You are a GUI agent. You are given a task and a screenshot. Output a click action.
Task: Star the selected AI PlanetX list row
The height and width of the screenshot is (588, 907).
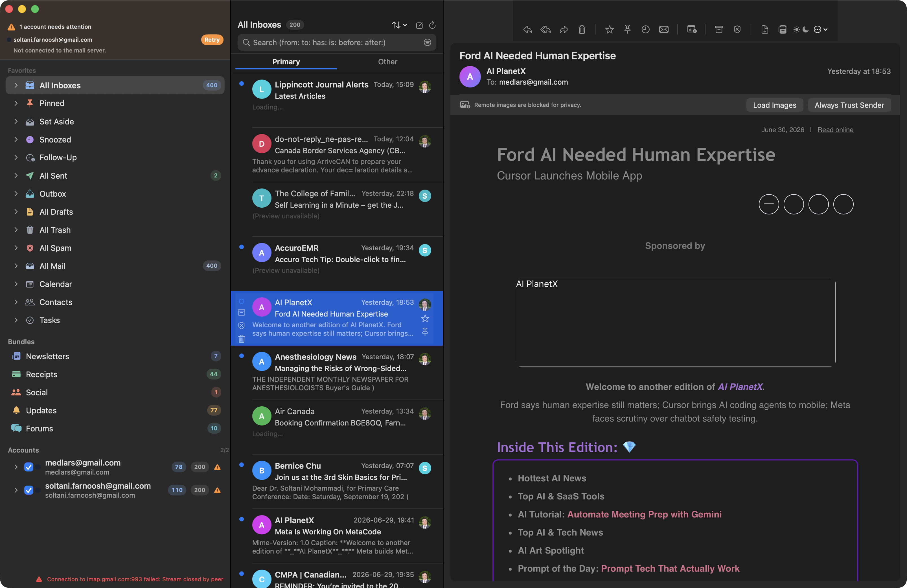[425, 319]
